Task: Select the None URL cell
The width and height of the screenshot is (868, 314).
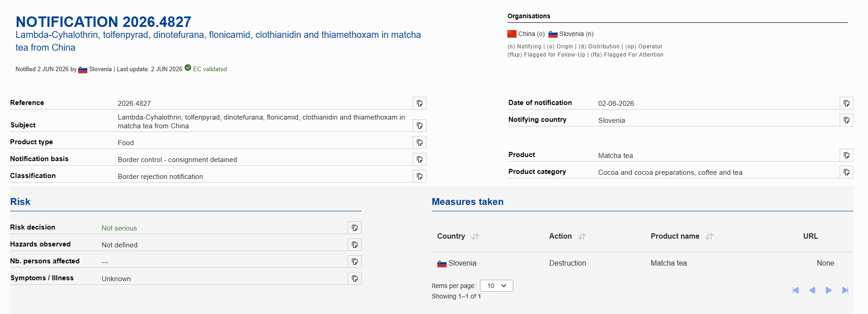Action: (x=825, y=263)
